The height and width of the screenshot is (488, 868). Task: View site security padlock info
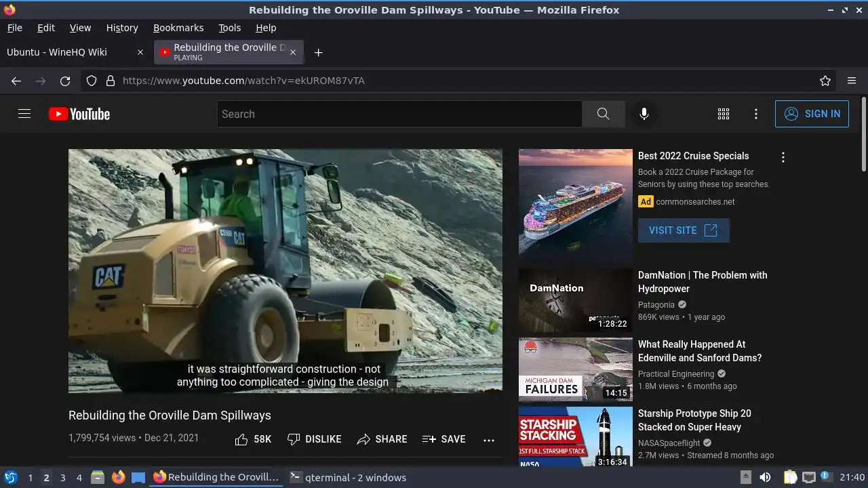(x=111, y=81)
